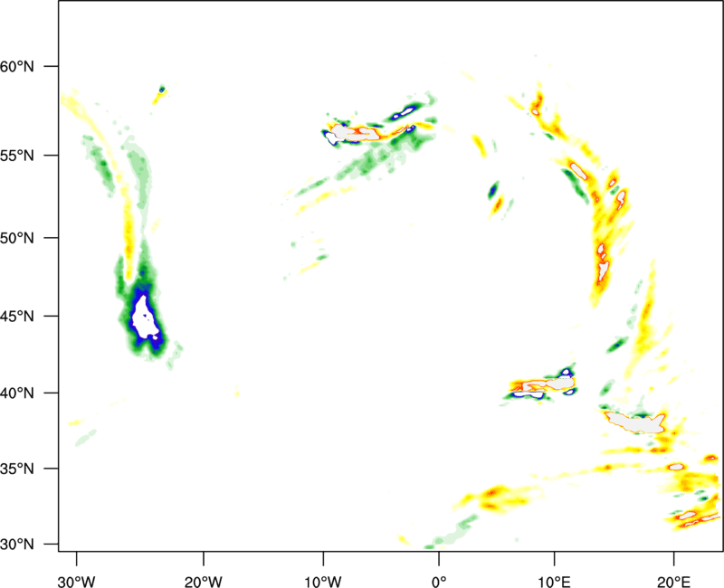The image size is (724, 588).
Task: Click the 40°N latitude label
Action: 17,394
